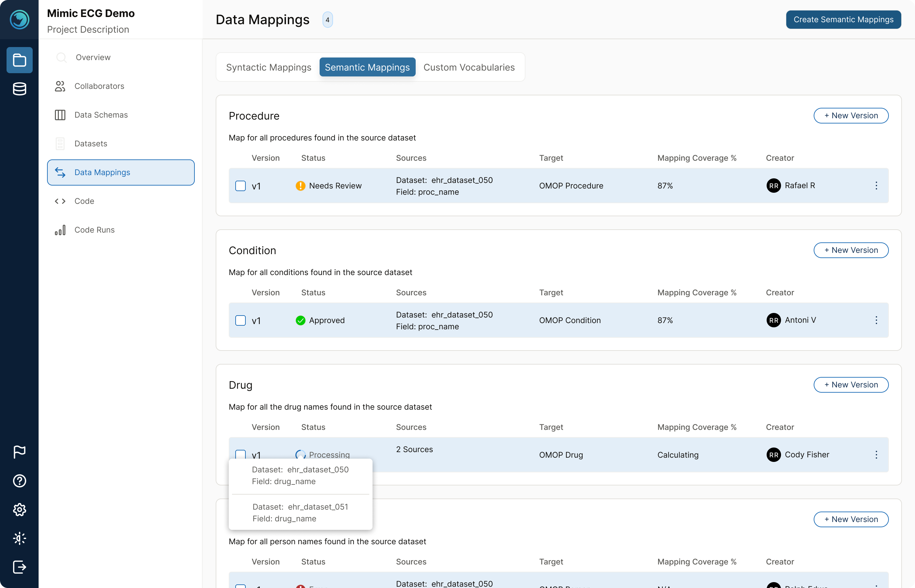Open the kebab menu for Procedure v1 row

coord(876,186)
